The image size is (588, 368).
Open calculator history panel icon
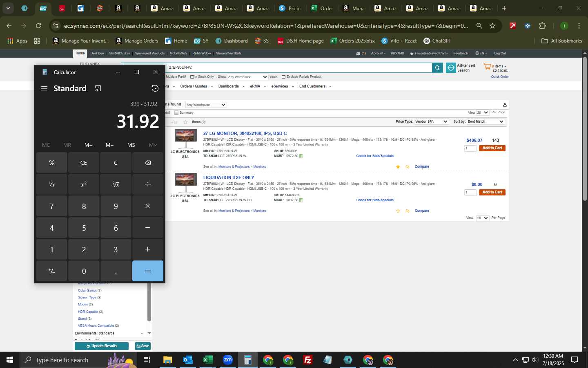155,88
